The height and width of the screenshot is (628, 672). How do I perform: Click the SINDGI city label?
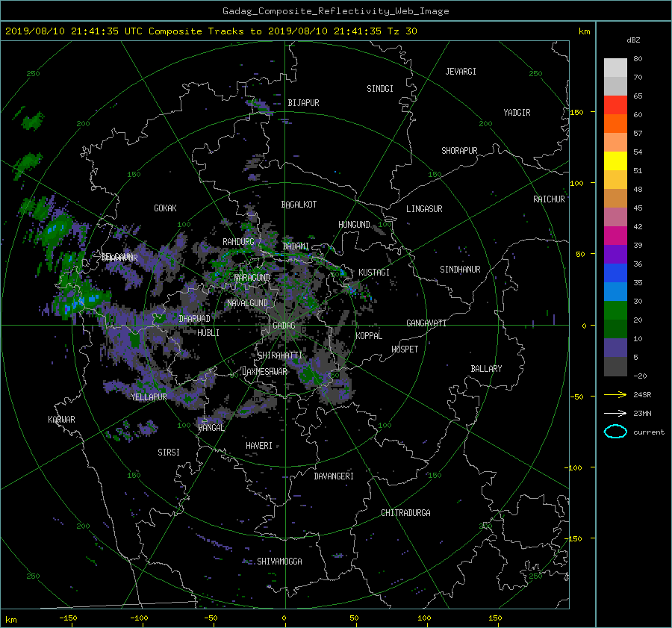(x=380, y=89)
